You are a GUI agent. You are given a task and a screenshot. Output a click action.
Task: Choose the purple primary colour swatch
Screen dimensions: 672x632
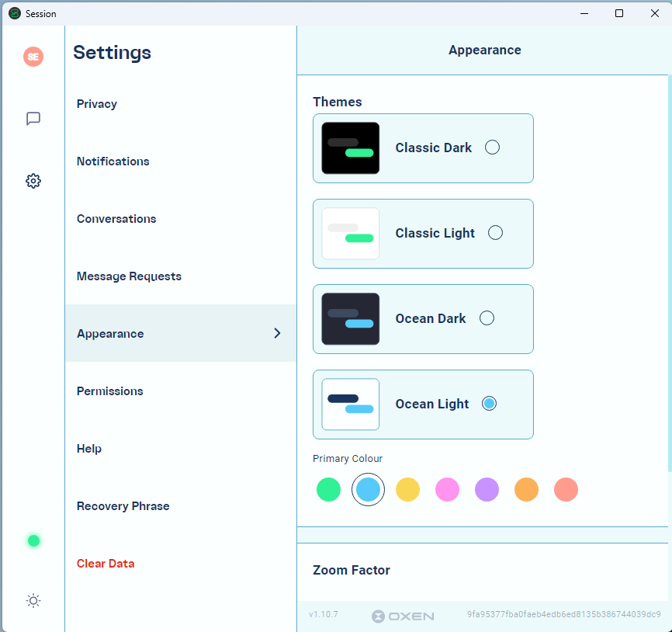point(487,489)
